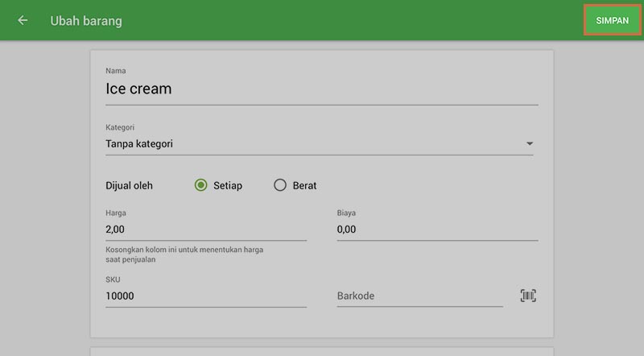Click the back arrow icon
The width and height of the screenshot is (644, 356).
23,21
